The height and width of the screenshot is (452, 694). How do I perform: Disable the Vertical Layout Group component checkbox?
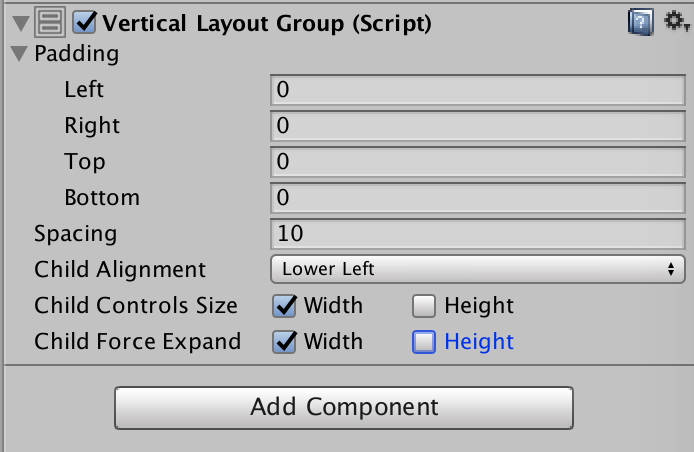tap(85, 23)
